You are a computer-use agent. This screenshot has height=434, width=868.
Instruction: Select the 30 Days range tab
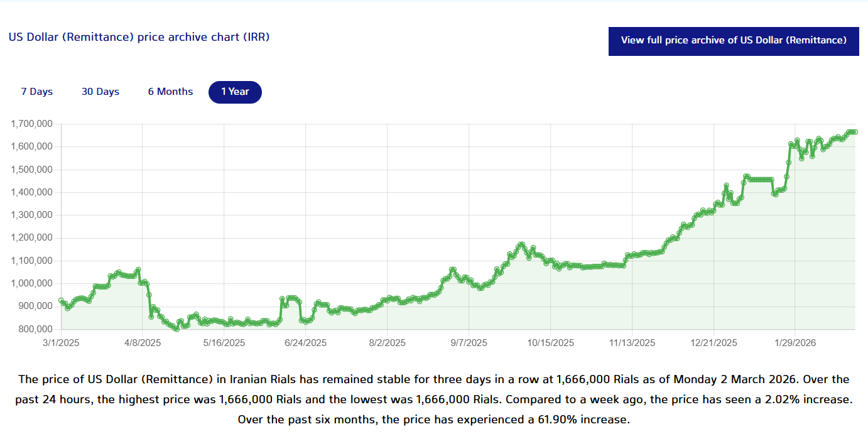[x=100, y=92]
